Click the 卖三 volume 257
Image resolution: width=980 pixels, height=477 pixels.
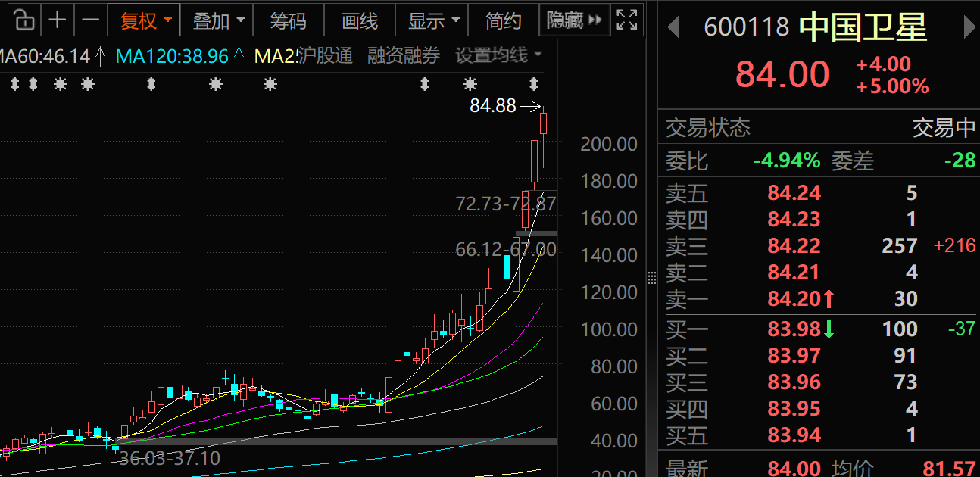click(900, 246)
